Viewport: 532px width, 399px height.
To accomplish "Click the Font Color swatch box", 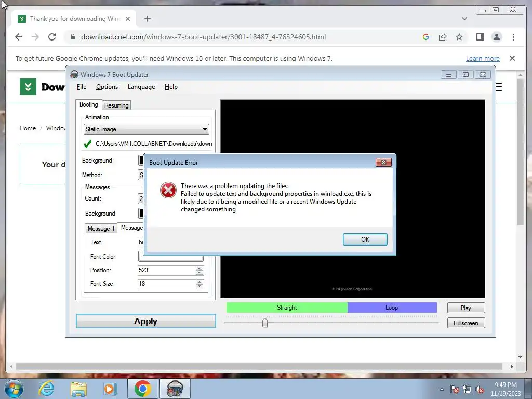I will [x=170, y=258].
